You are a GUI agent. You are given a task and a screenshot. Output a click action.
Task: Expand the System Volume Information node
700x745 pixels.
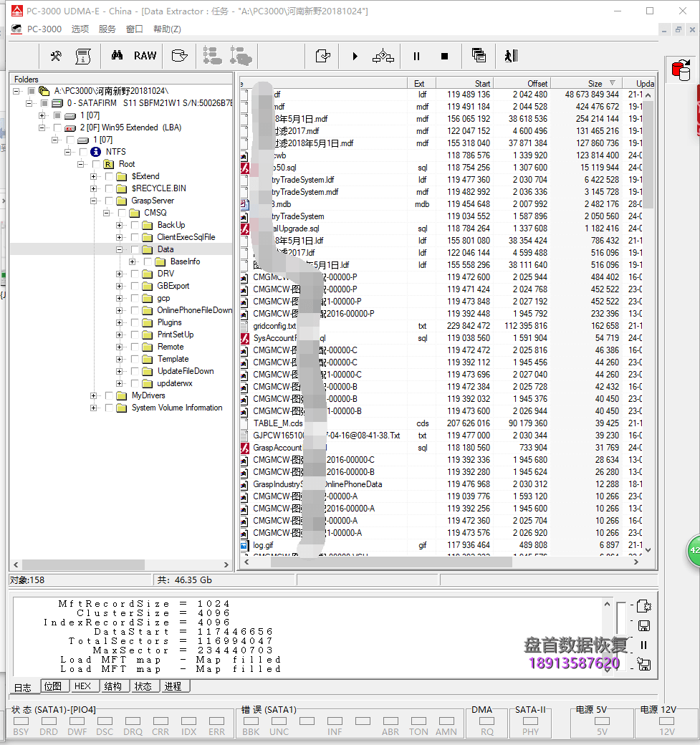click(x=93, y=408)
